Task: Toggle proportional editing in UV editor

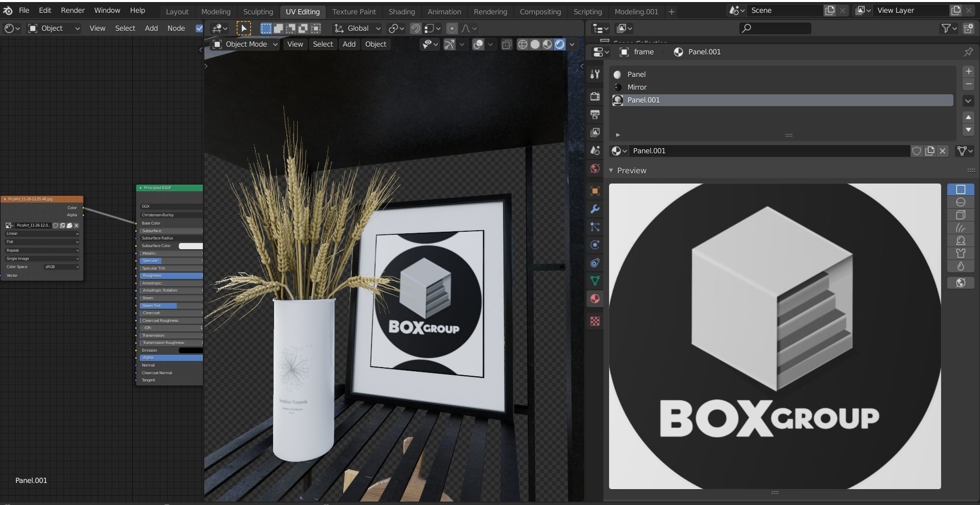Action: (452, 28)
